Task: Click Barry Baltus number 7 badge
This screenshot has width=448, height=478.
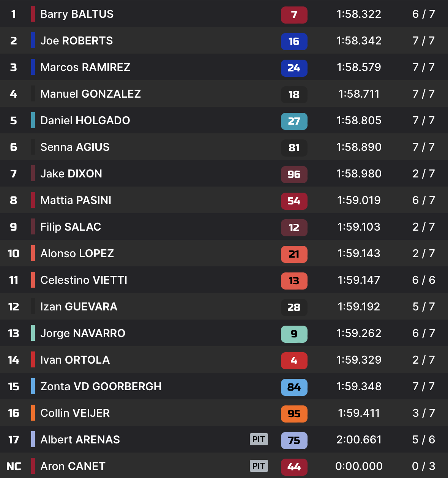Action: [x=294, y=15]
